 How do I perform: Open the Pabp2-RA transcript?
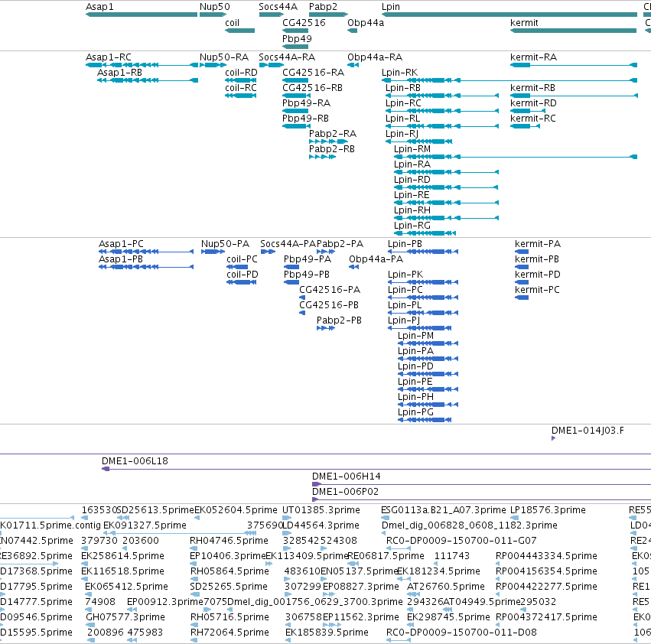(328, 141)
